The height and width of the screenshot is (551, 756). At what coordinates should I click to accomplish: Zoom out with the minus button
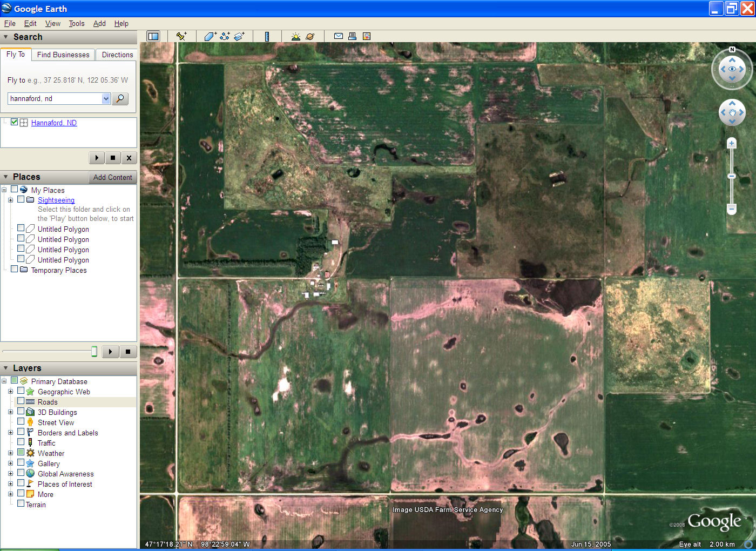point(732,209)
